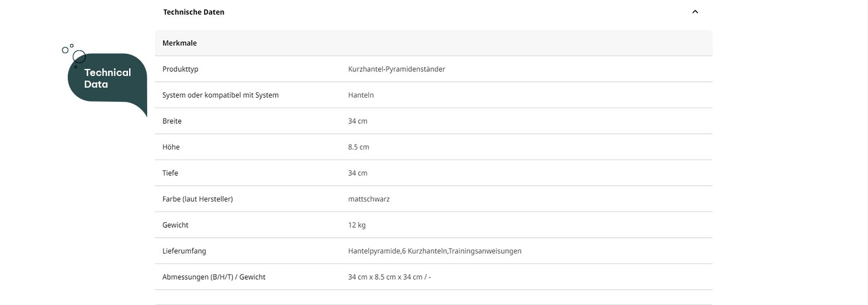
Task: Collapse the Technische Daten section chevron
Action: click(695, 12)
